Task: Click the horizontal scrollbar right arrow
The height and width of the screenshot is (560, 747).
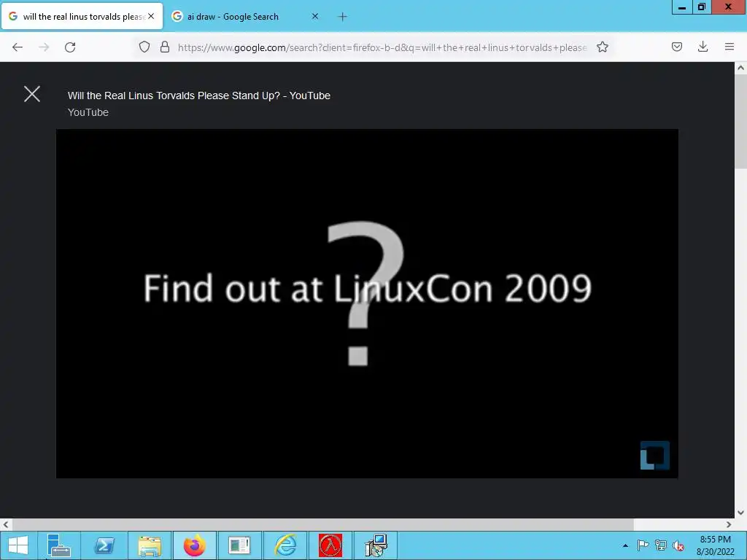Action: pos(729,524)
